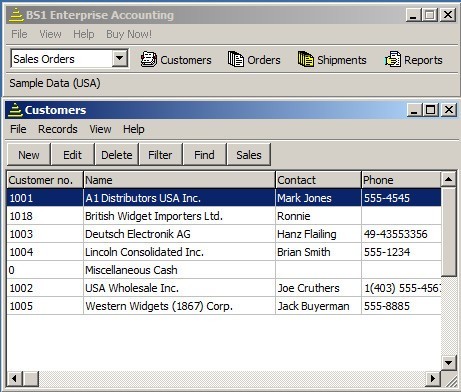The height and width of the screenshot is (392, 461).
Task: Click the vertical scrollbar up arrow
Action: pyautogui.click(x=448, y=179)
